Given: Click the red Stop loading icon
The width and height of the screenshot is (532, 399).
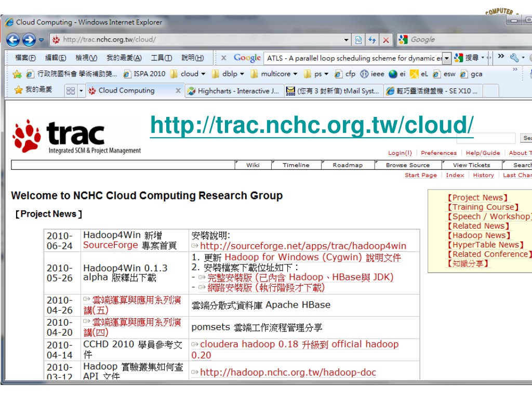Looking at the screenshot, I should click(x=386, y=39).
